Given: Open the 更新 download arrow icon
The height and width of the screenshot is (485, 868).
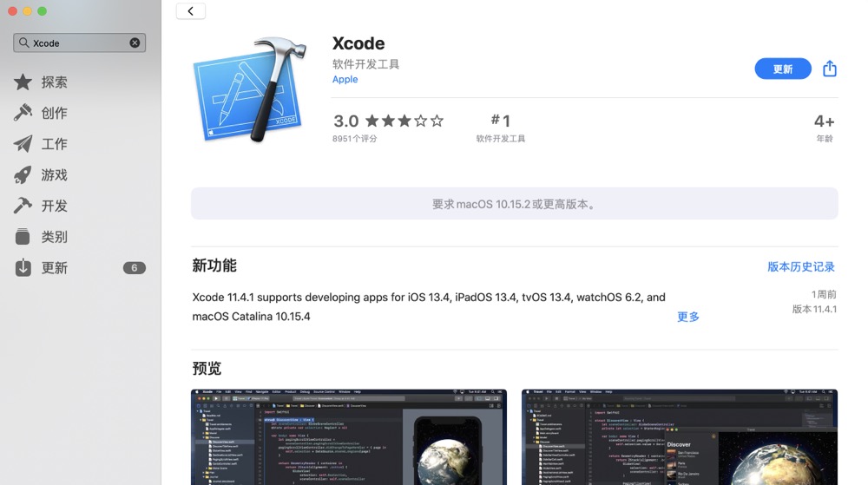Looking at the screenshot, I should (23, 268).
